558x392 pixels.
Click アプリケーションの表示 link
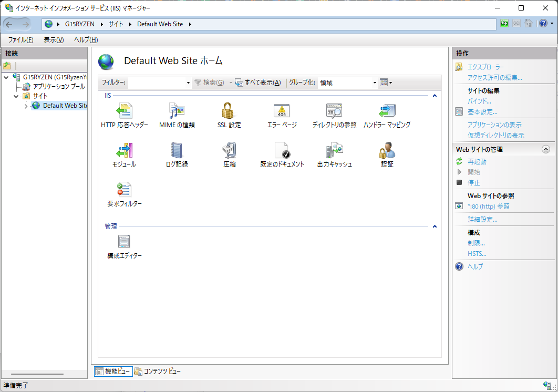[494, 125]
